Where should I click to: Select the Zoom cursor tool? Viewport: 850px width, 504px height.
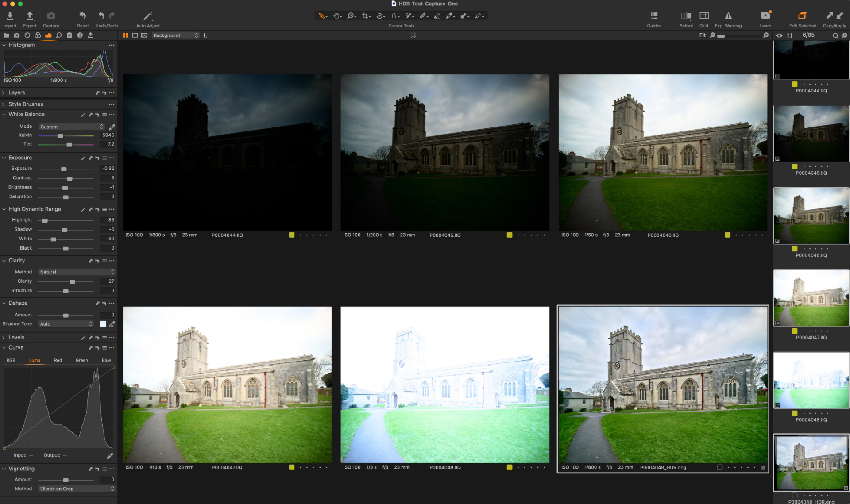[x=350, y=15]
